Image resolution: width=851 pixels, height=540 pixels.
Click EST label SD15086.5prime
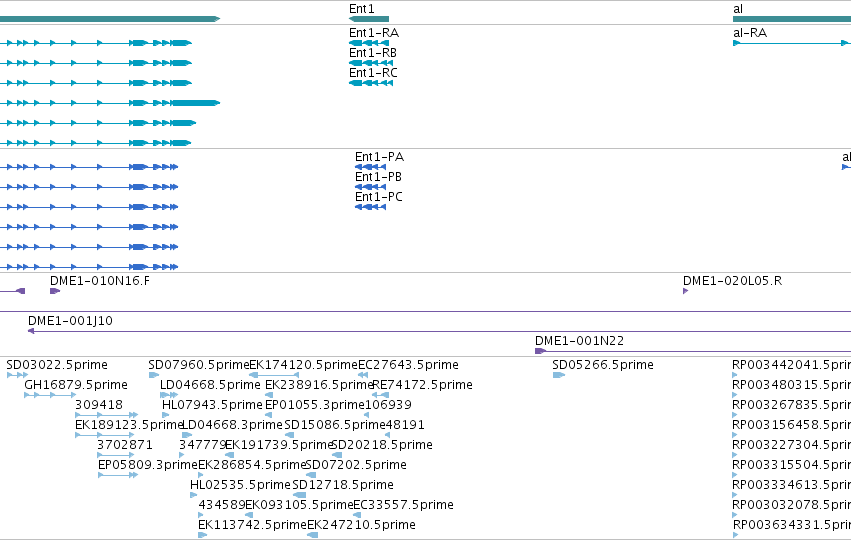pyautogui.click(x=335, y=424)
